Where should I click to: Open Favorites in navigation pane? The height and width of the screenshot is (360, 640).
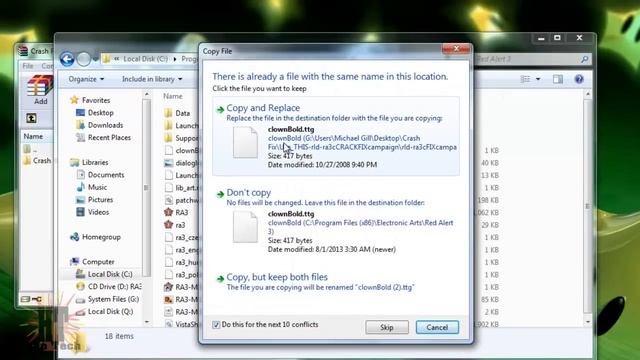(x=96, y=100)
